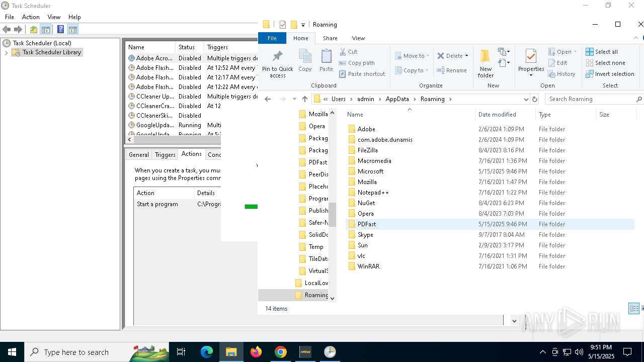Open Copy to dropdown in ribbon
Screen dimensions: 644x362
coord(412,70)
